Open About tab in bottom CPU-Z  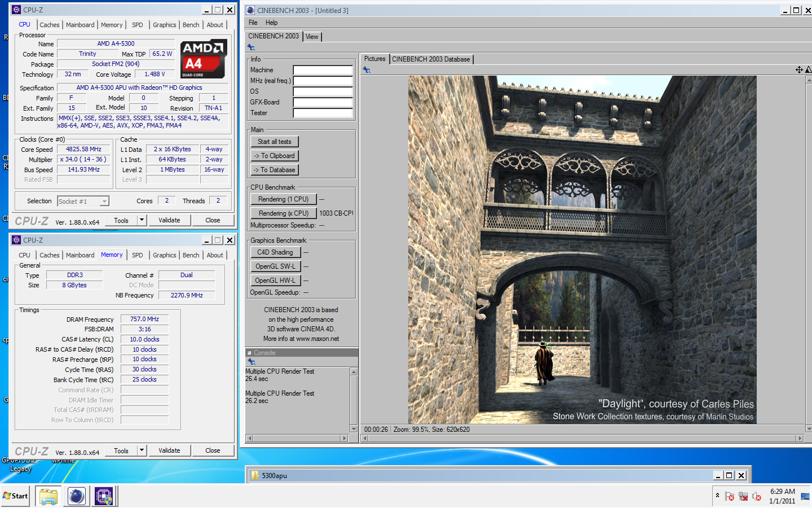215,255
